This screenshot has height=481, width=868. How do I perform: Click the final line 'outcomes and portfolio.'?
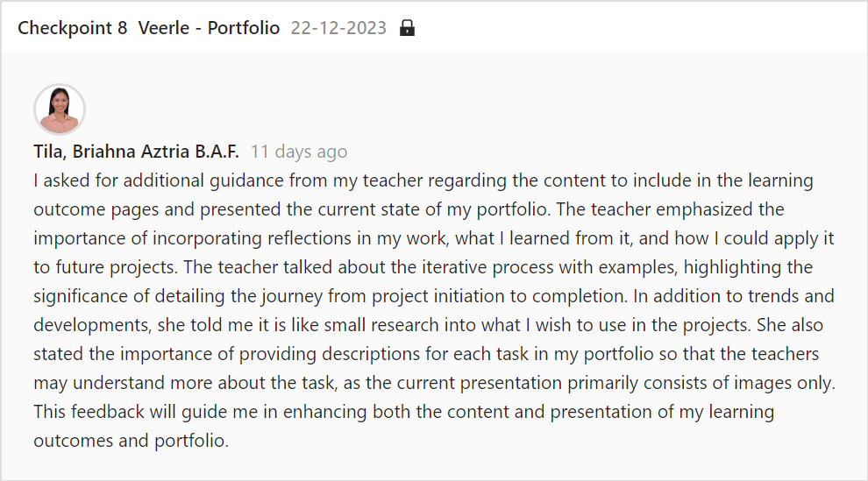(132, 441)
